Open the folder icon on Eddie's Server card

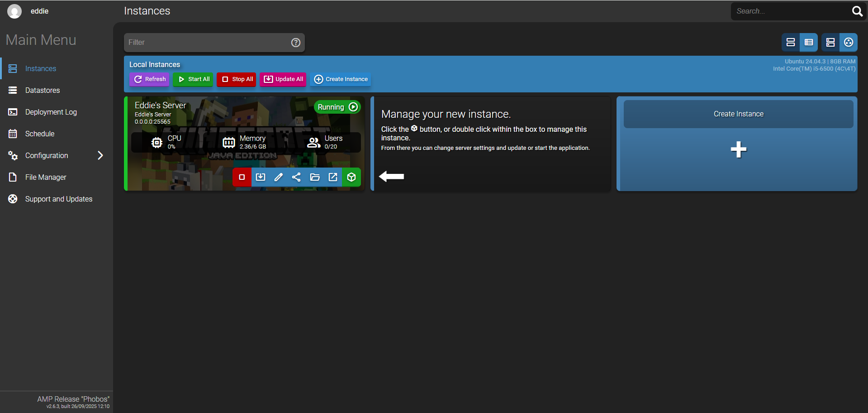pos(315,177)
